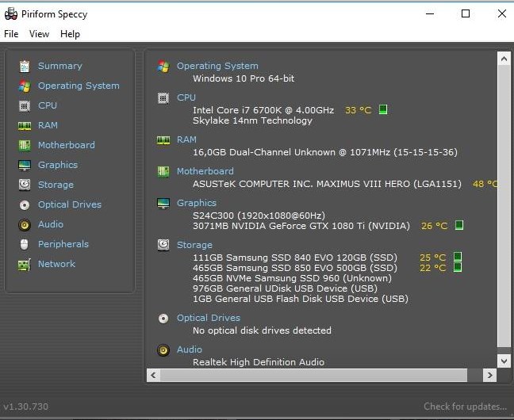Viewport: 514px width, 420px height.
Task: Open the Optical Drives heading link in summary
Action: tap(209, 318)
